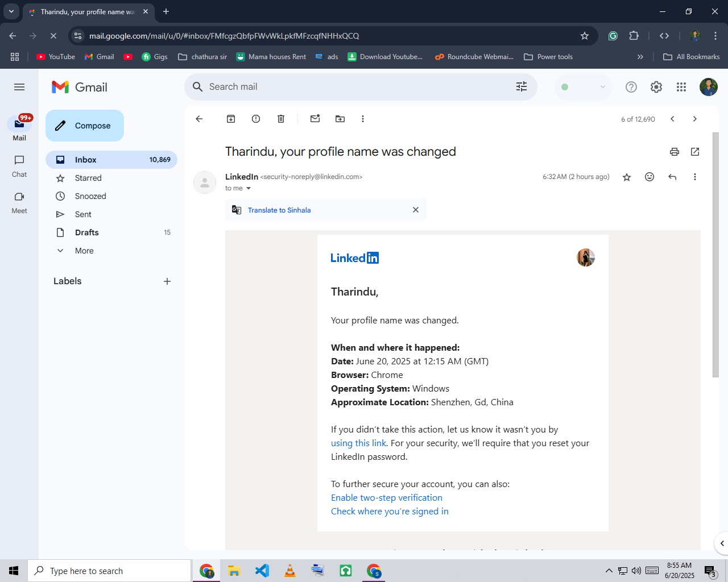
Task: Open Roundcube Webmail bookmark
Action: [x=474, y=57]
